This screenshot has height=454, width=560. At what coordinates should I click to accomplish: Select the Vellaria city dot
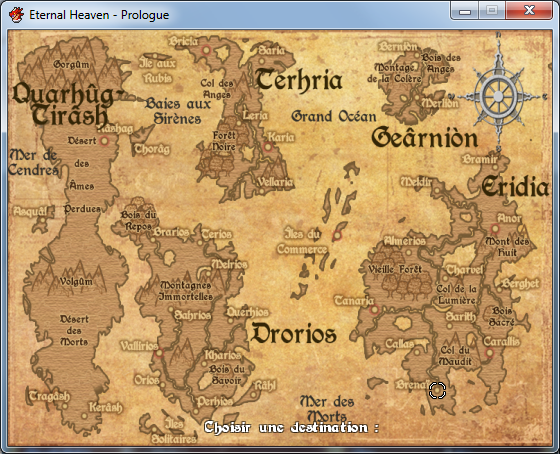pyautogui.click(x=262, y=191)
